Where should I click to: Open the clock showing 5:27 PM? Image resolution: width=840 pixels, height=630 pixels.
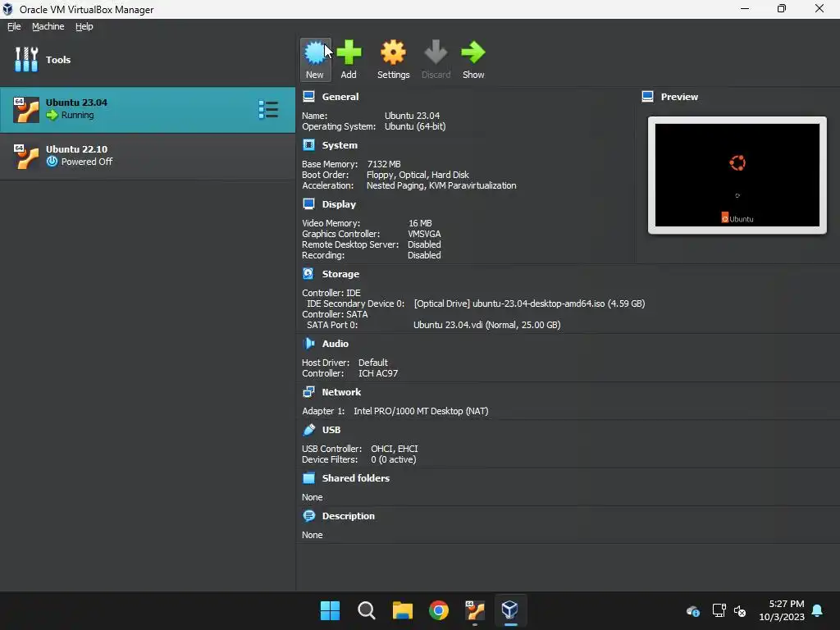(x=782, y=610)
